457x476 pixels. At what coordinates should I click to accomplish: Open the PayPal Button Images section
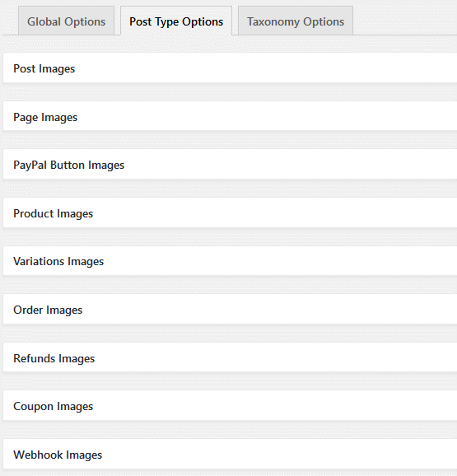[230, 164]
